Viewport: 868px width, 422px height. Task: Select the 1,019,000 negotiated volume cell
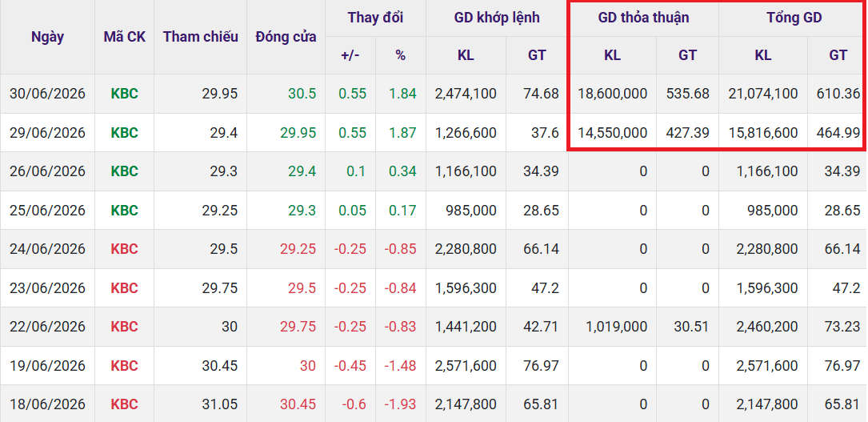pos(616,327)
